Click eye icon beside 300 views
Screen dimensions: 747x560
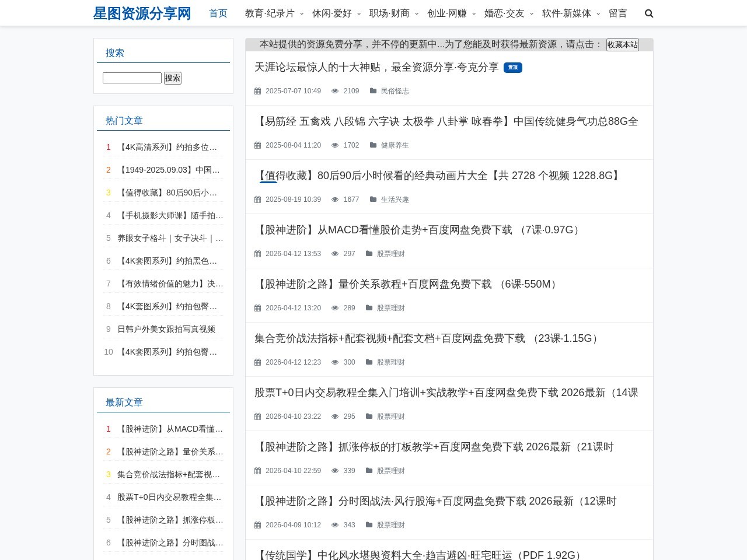(335, 362)
